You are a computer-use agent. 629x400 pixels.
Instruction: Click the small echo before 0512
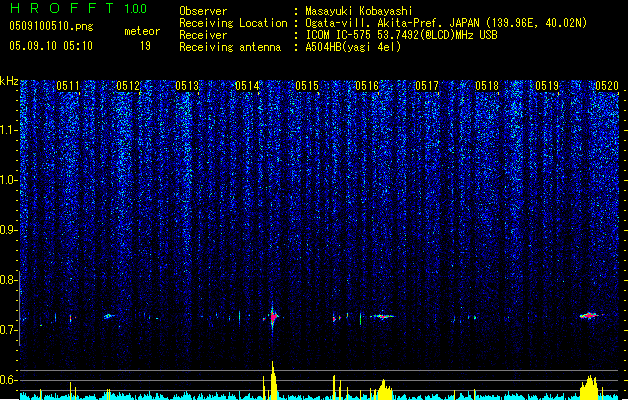(108, 316)
